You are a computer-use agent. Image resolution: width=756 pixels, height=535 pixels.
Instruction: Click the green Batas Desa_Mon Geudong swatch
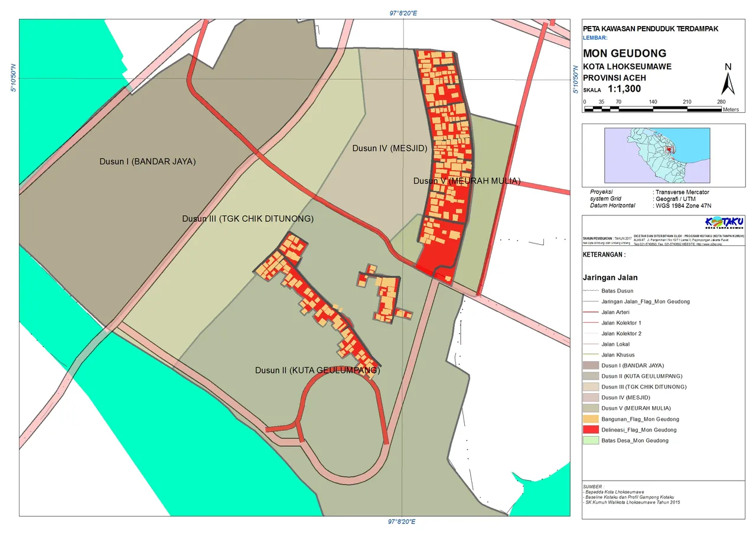(591, 440)
